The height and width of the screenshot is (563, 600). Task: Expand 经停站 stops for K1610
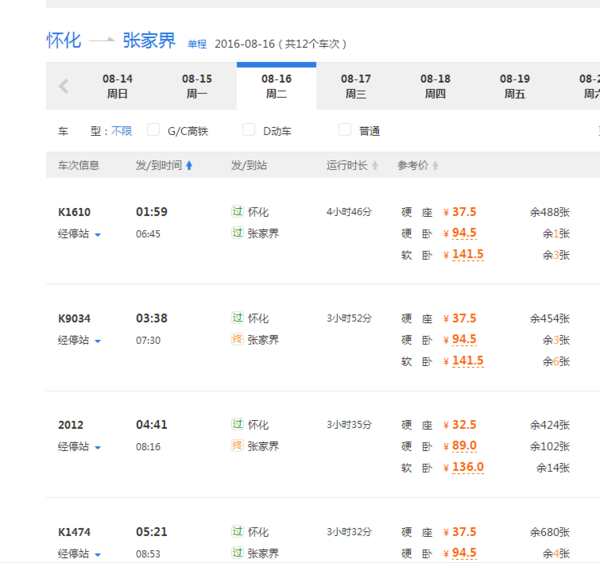tap(79, 233)
